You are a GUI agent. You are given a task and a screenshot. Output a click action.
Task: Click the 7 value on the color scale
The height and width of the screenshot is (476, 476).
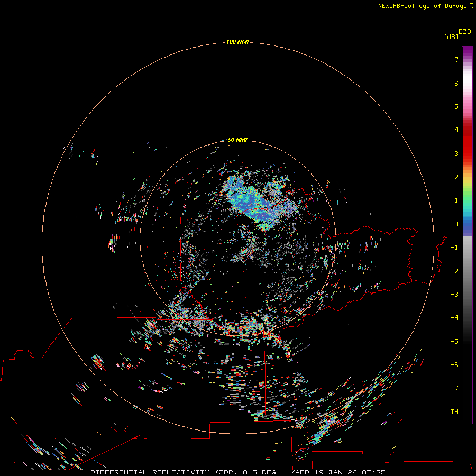(456, 59)
